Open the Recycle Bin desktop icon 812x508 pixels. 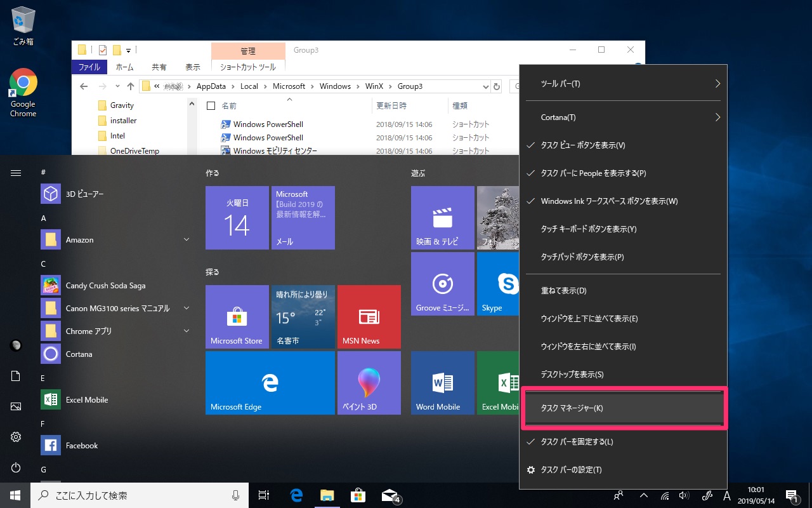[23, 27]
